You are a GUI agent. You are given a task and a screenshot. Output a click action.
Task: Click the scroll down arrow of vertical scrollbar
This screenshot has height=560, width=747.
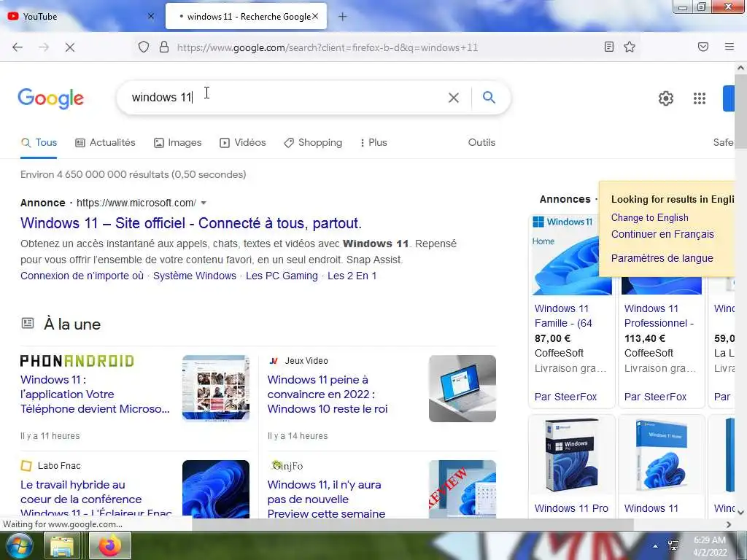pyautogui.click(x=740, y=513)
